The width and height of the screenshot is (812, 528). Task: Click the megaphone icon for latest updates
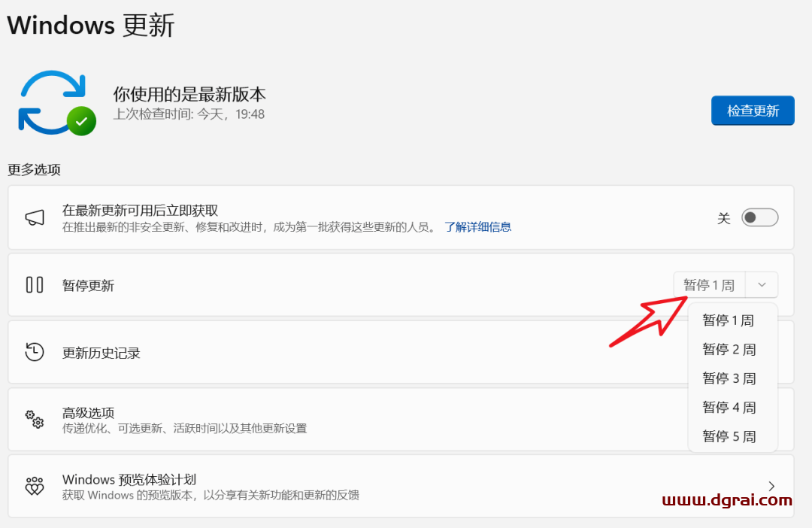click(35, 217)
